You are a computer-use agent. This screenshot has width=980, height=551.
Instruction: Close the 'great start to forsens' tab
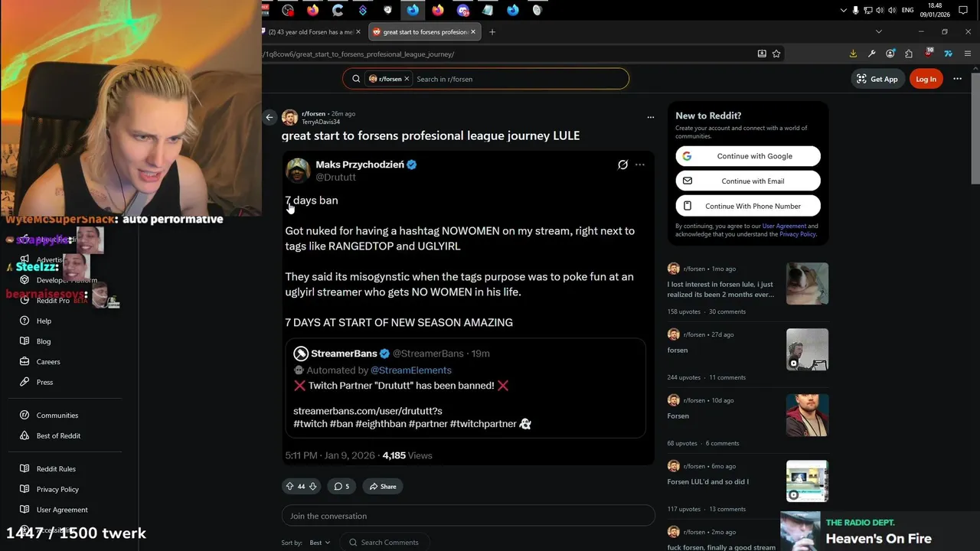[x=473, y=32]
